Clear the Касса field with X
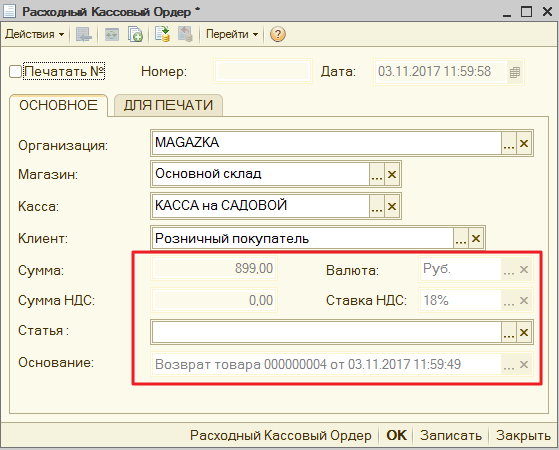 point(392,206)
